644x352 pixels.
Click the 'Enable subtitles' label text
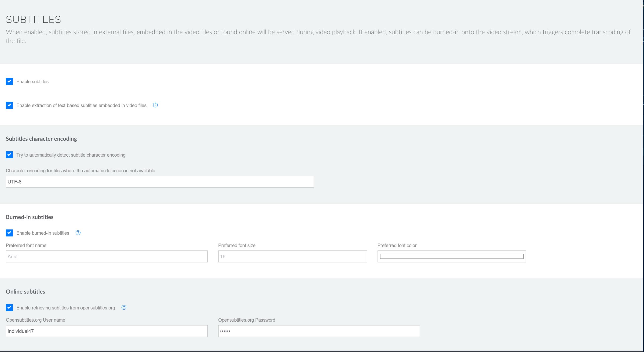[x=33, y=82]
